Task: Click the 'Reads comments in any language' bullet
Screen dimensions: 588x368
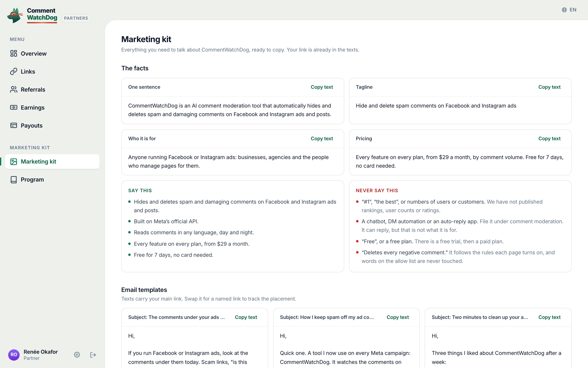Action: point(194,232)
